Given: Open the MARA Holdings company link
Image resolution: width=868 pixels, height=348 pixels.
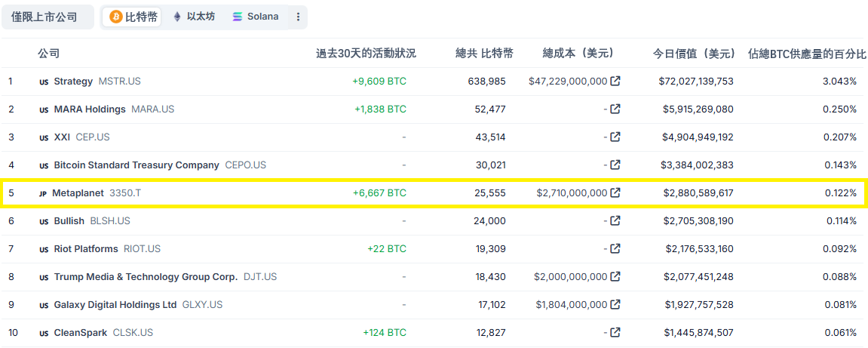Looking at the screenshot, I should [90, 109].
